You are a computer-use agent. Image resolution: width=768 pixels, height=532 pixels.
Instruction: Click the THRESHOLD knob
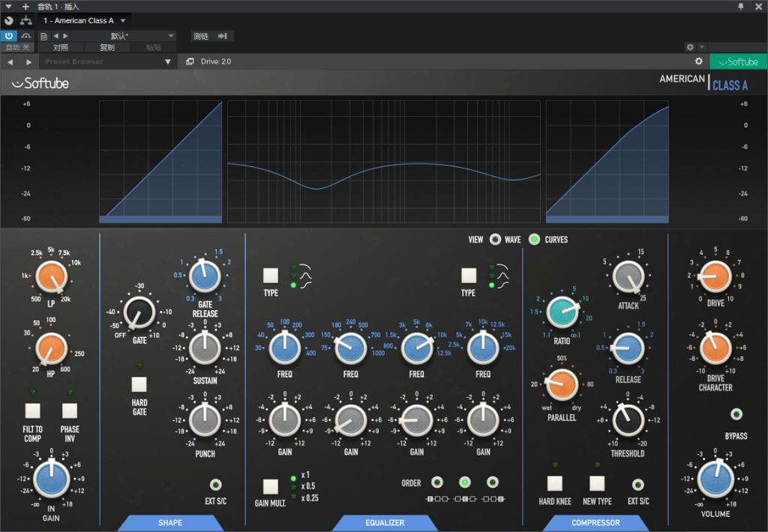point(628,420)
